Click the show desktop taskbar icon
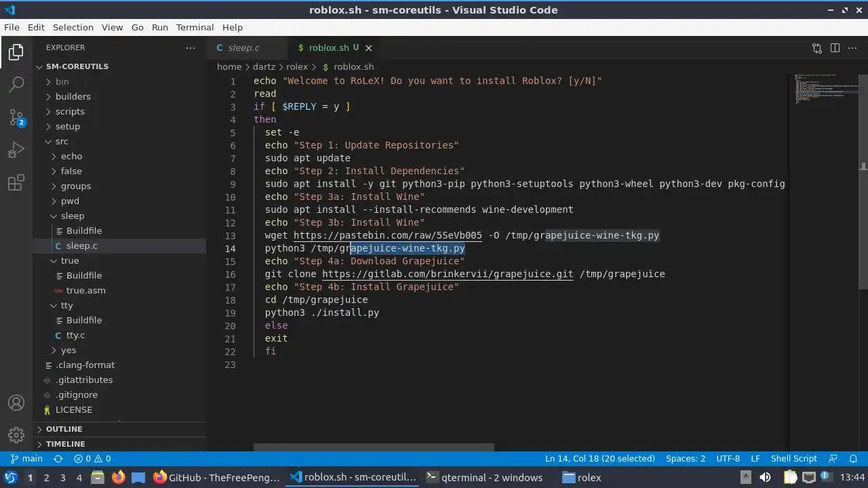The image size is (868, 488). point(138,477)
